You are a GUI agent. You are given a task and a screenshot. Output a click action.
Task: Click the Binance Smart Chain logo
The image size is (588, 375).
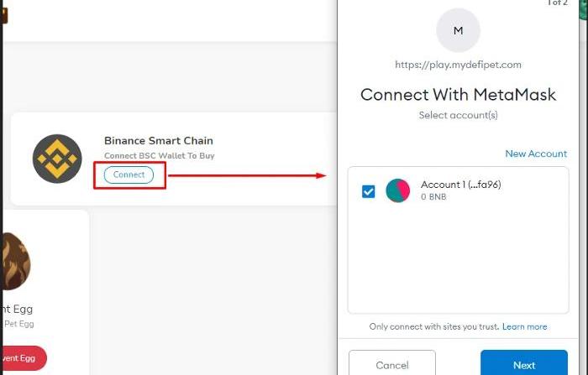57,159
